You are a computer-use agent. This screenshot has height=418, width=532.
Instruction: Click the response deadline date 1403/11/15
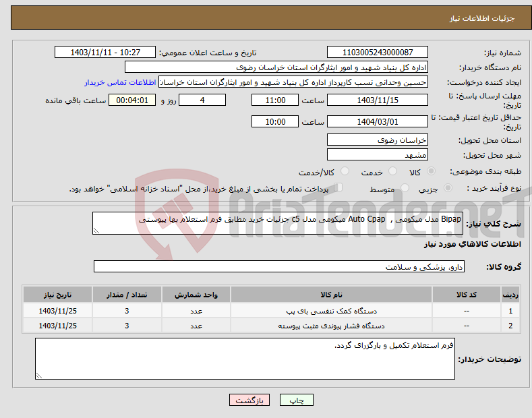(x=378, y=100)
